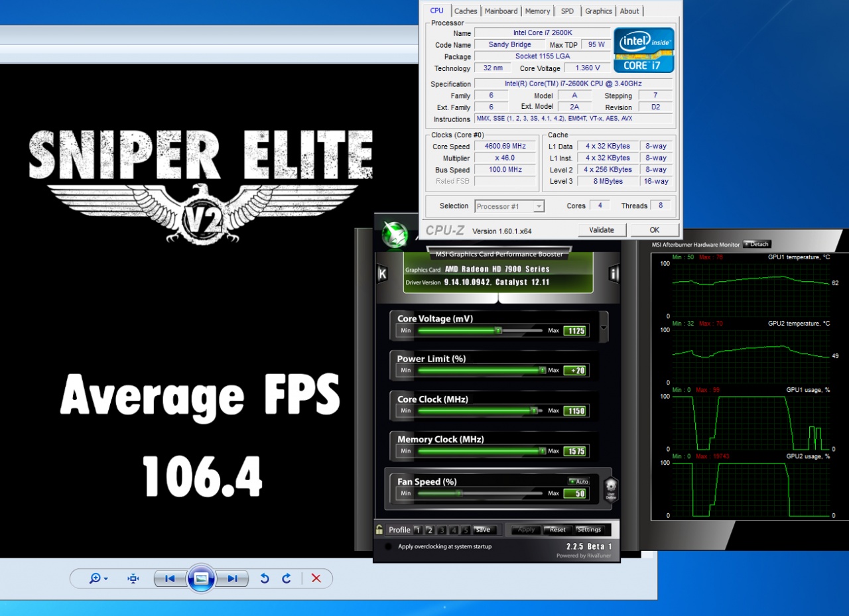Click the profile Save button
Viewport: 849px width, 616px height.
pos(484,530)
